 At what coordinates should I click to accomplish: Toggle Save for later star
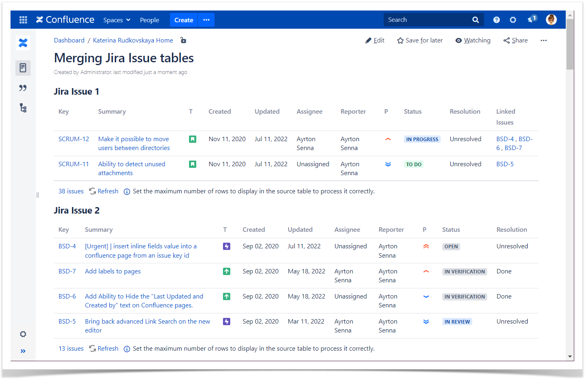pyautogui.click(x=420, y=40)
